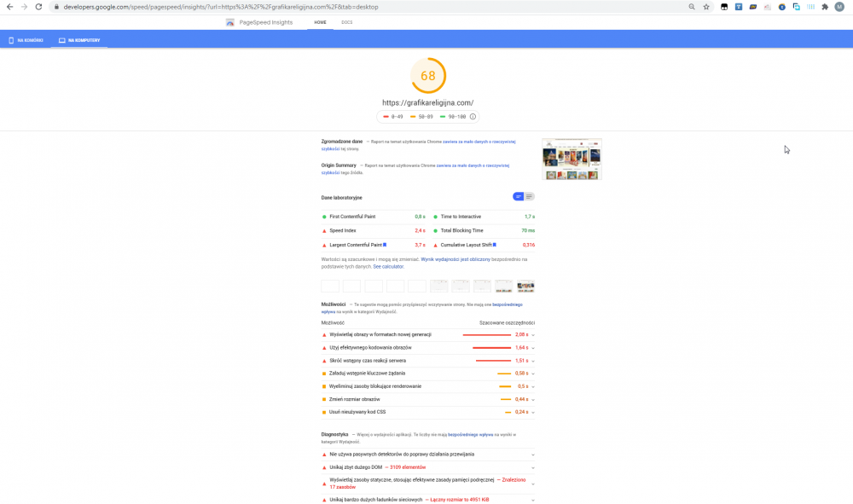Viewport: 853px width, 504px height.
Task: Expand 'Usuń nieużywany kod CSS' row
Action: (x=428, y=412)
